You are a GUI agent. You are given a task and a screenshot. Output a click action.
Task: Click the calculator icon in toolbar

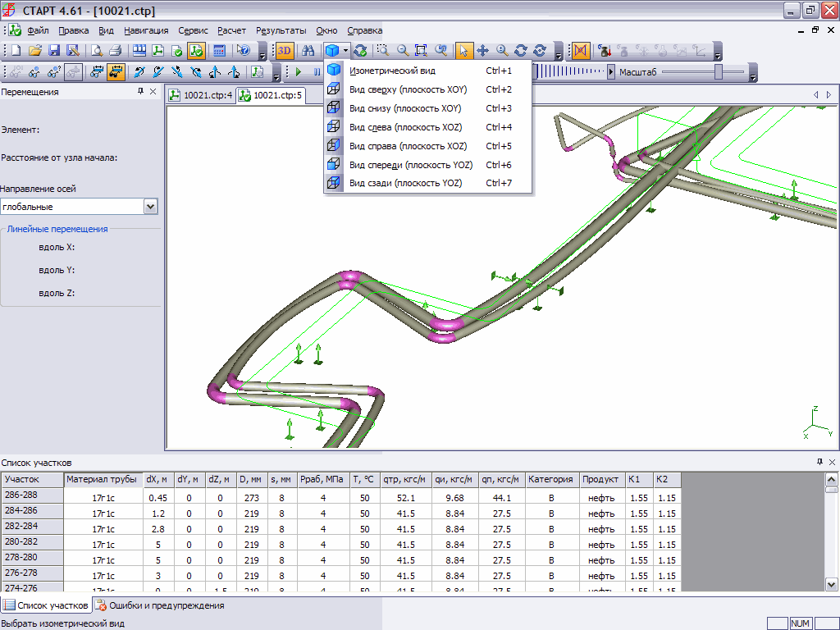click(x=219, y=51)
